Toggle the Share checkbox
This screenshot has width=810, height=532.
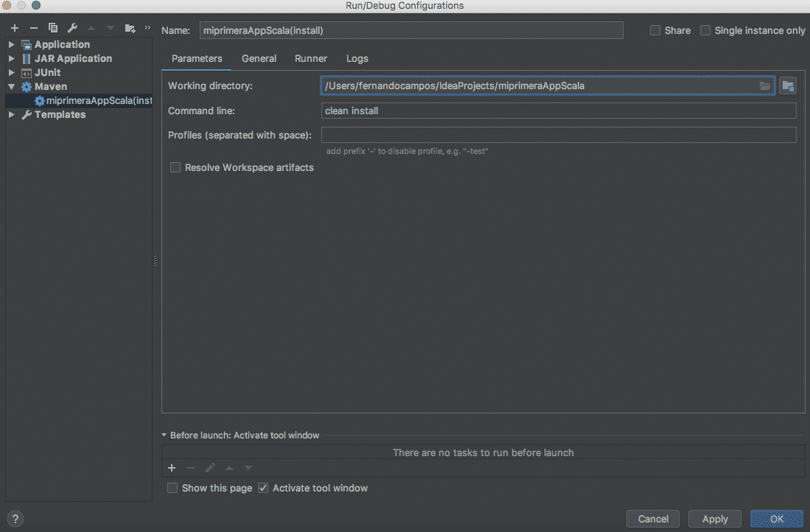click(655, 30)
